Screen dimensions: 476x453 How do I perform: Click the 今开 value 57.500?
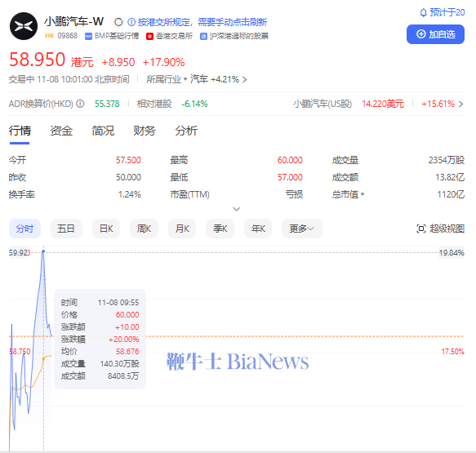coord(128,160)
